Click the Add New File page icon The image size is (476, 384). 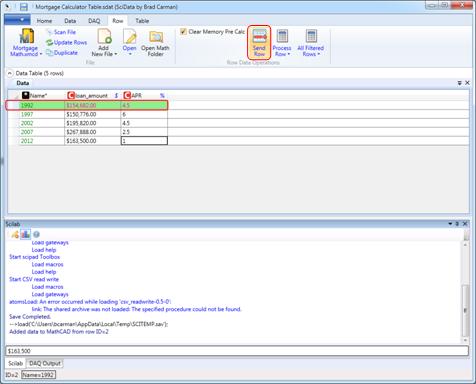[104, 36]
